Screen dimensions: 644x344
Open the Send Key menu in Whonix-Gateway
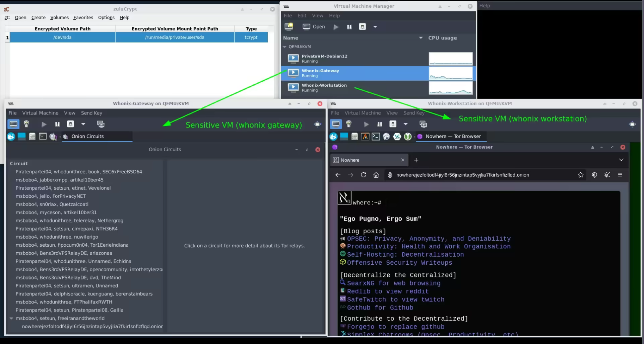(x=91, y=113)
